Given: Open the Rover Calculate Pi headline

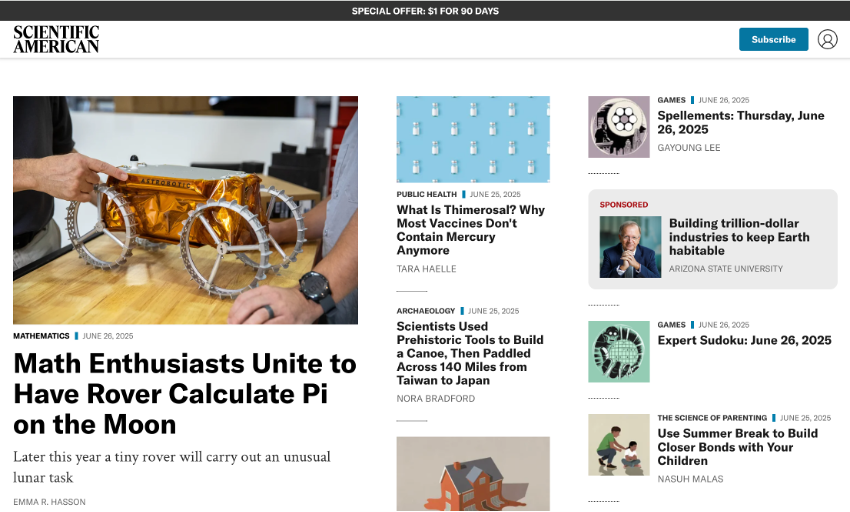Looking at the screenshot, I should point(185,394).
